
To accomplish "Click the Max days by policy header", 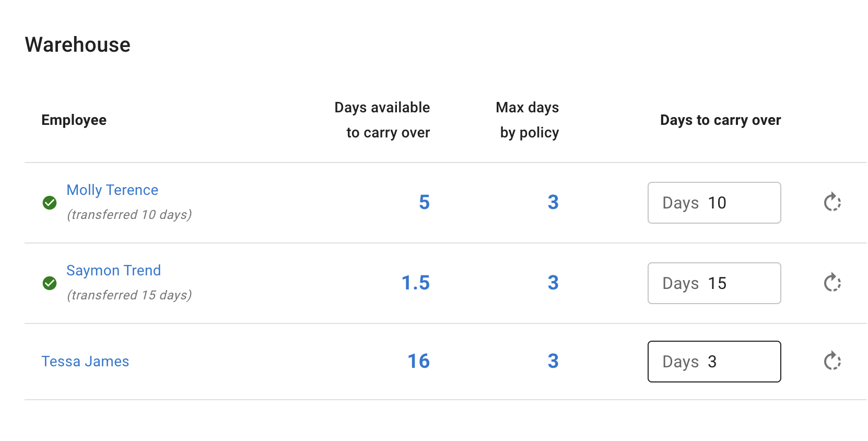I will tap(527, 120).
